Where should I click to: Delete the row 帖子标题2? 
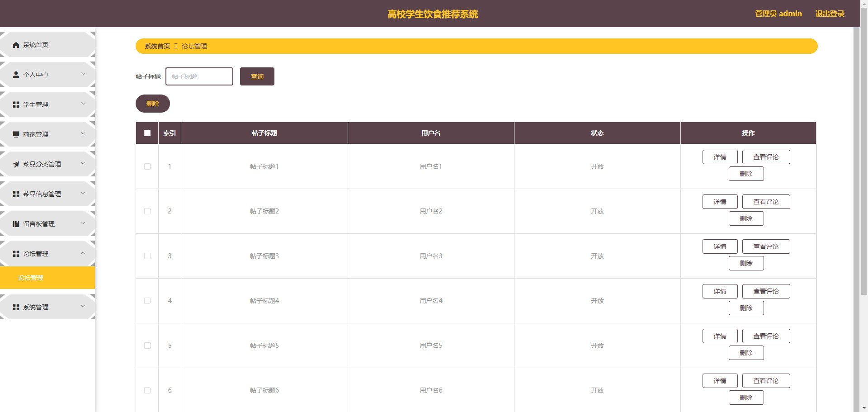pyautogui.click(x=746, y=218)
